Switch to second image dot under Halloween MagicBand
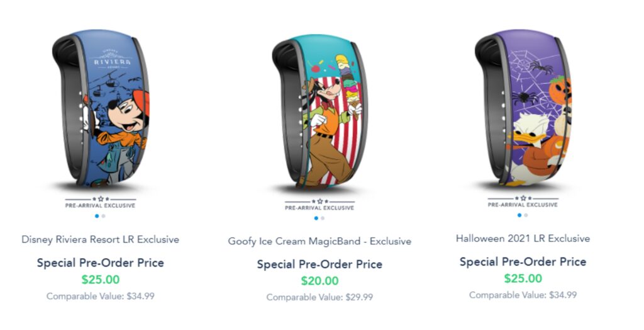Screen dimensions: 644x330 click(526, 215)
